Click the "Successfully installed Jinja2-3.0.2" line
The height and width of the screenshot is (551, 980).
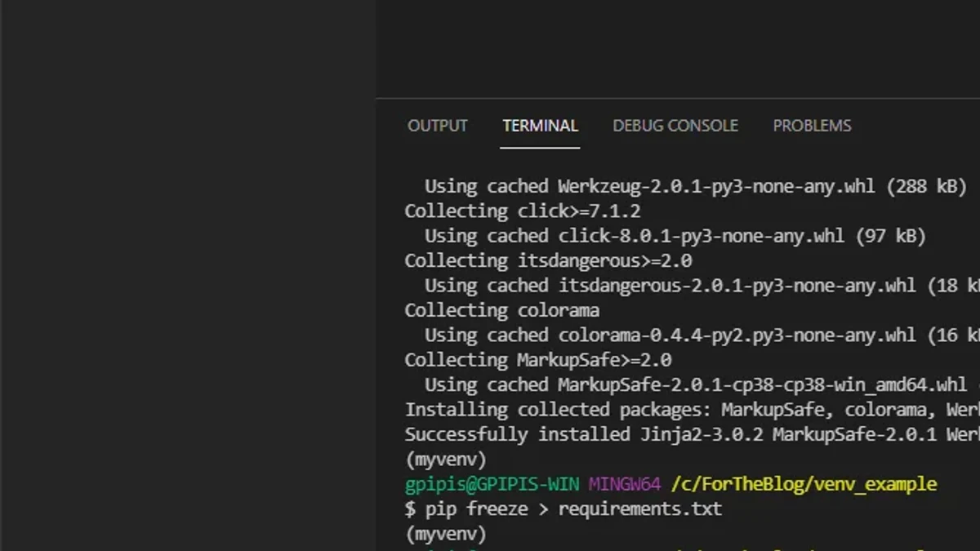[x=693, y=434]
